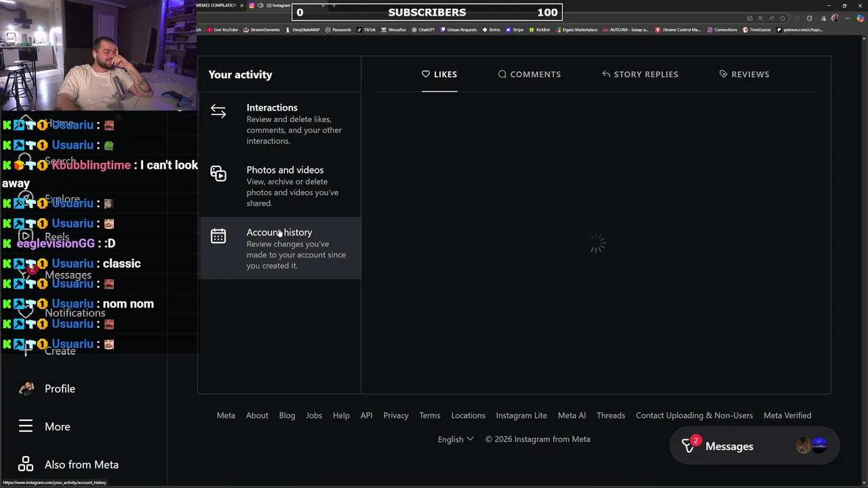
Task: Click the Blog footer link
Action: coord(287,415)
